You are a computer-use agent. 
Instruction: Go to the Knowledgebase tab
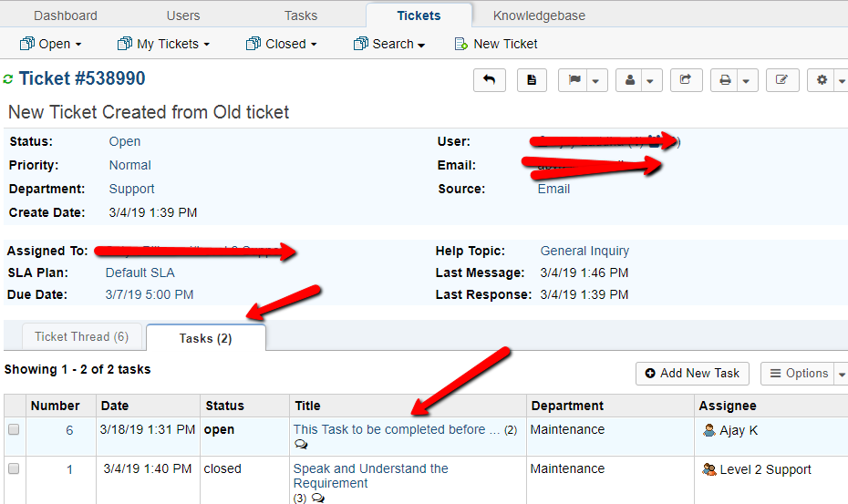[x=539, y=15]
